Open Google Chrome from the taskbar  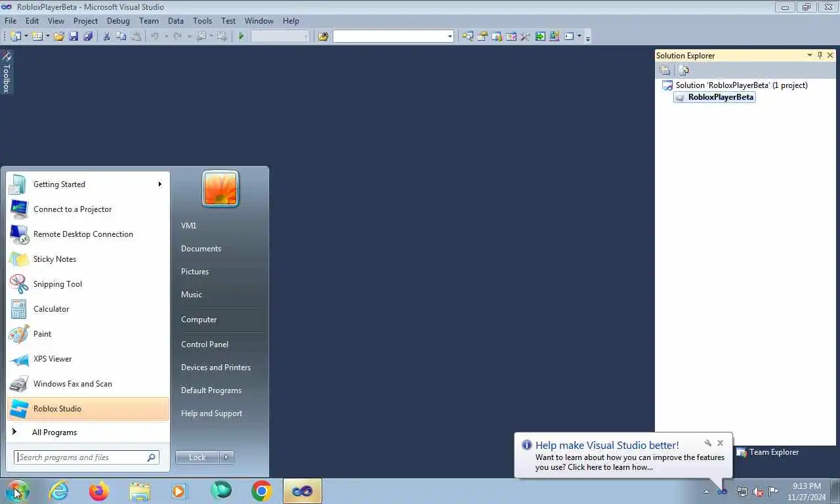click(262, 491)
